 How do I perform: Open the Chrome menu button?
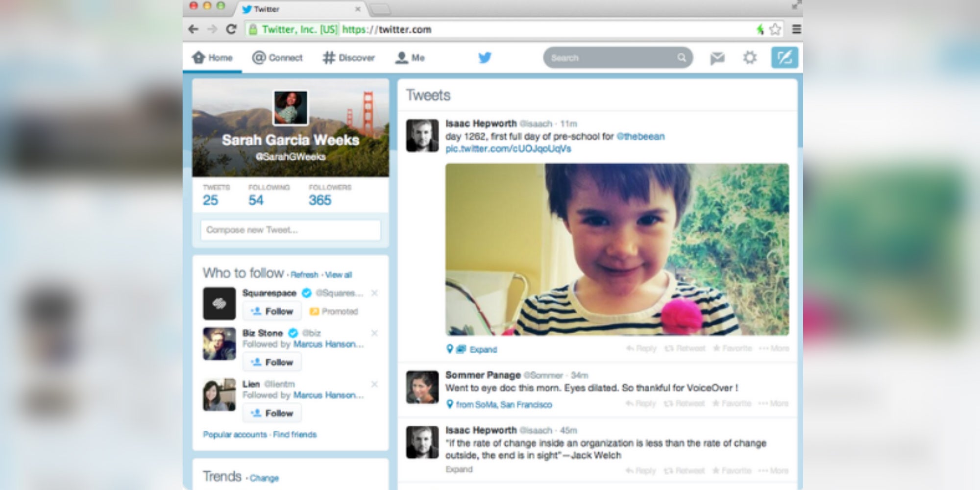(797, 30)
